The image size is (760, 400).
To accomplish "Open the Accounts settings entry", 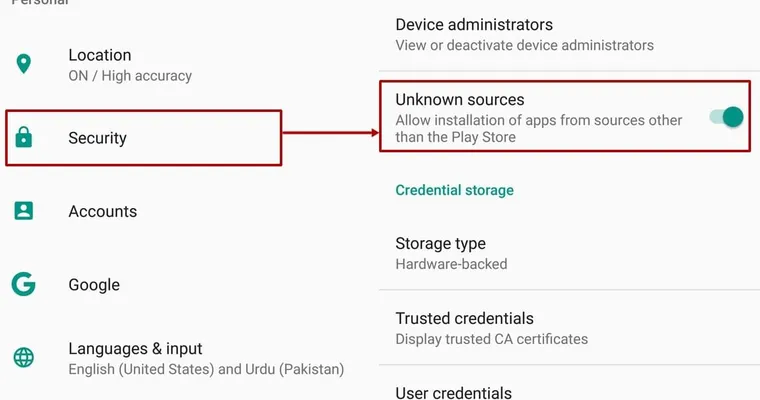I will [189, 211].
